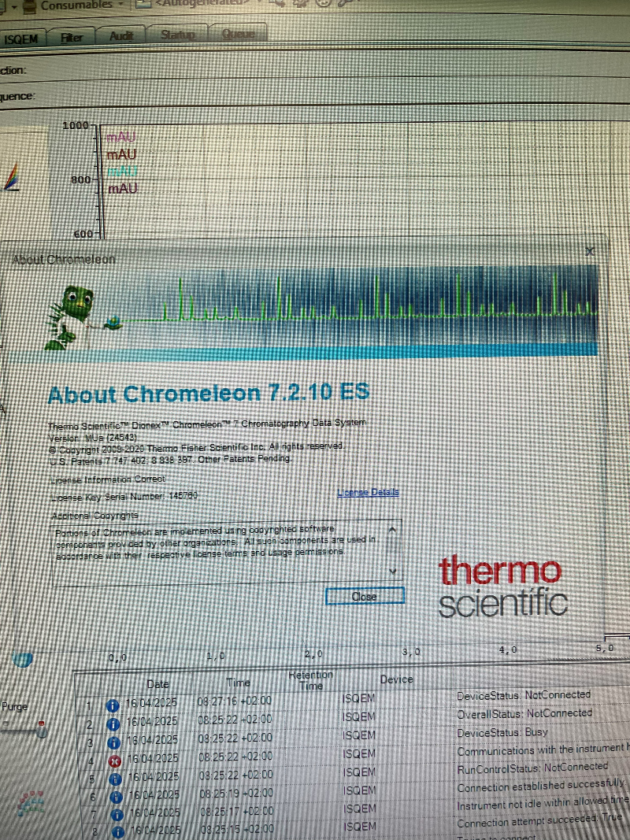Image resolution: width=630 pixels, height=840 pixels.
Task: Select 'DeviceStatus: NotConnected' message
Action: click(524, 695)
